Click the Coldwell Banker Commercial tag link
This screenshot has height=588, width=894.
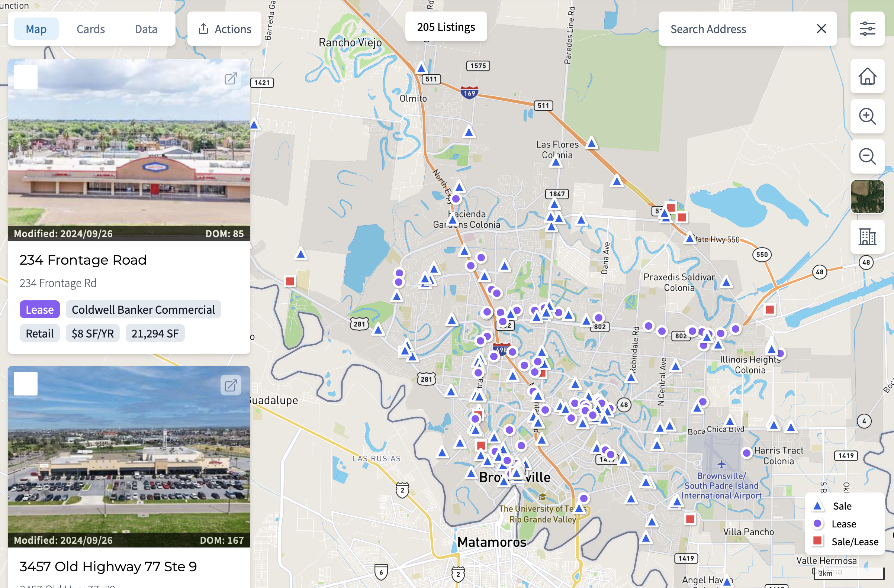pyautogui.click(x=143, y=309)
